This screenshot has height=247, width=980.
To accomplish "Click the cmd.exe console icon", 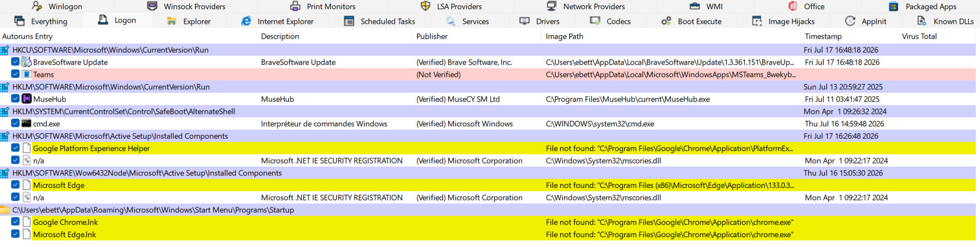I will pyautogui.click(x=27, y=124).
